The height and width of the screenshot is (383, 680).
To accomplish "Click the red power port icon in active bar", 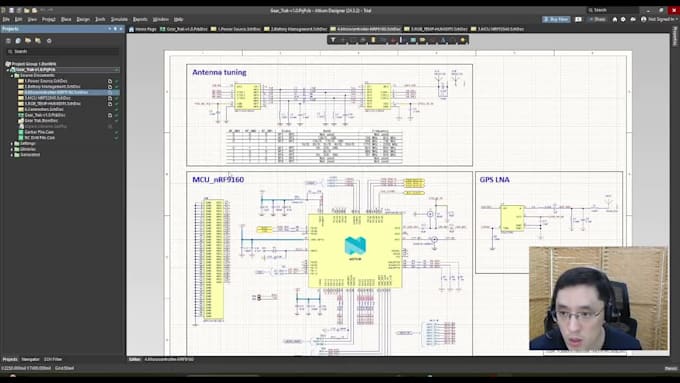I will 393,40.
